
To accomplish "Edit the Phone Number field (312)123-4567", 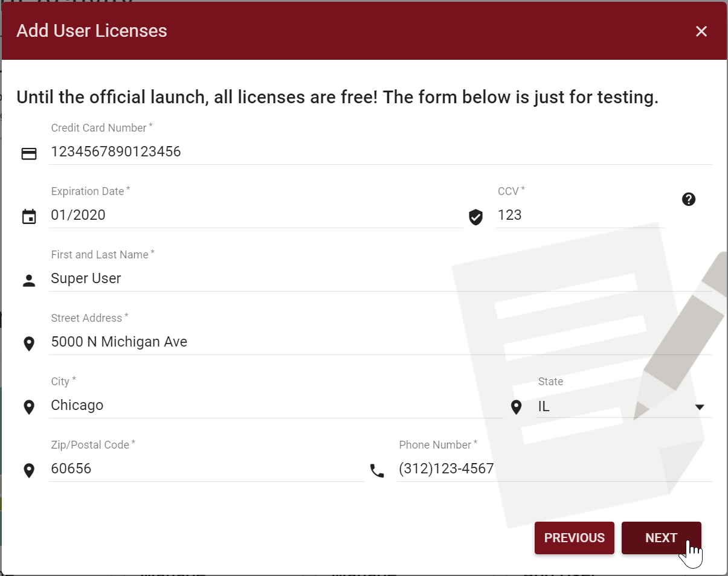I will (x=555, y=469).
